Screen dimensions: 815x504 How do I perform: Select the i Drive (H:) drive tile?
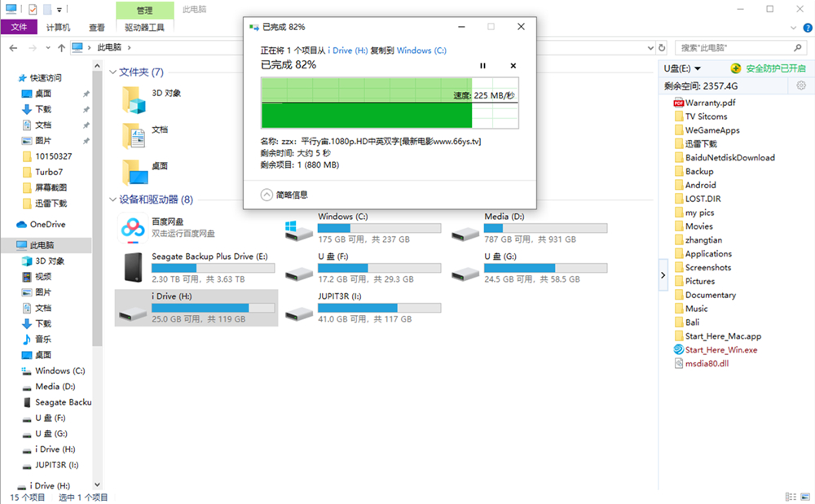[196, 308]
